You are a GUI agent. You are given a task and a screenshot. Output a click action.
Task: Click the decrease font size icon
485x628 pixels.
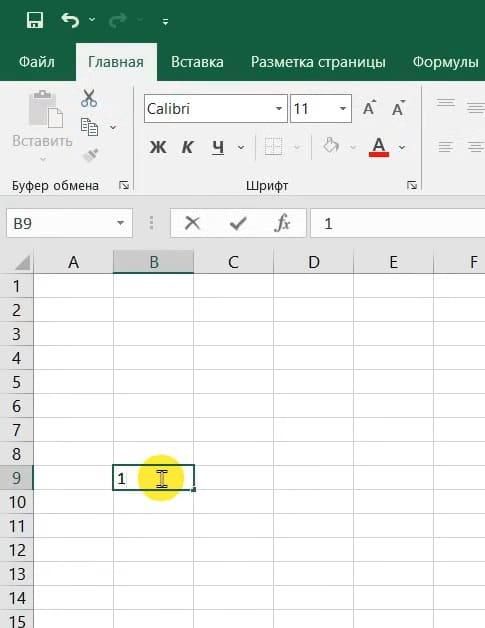(x=398, y=108)
